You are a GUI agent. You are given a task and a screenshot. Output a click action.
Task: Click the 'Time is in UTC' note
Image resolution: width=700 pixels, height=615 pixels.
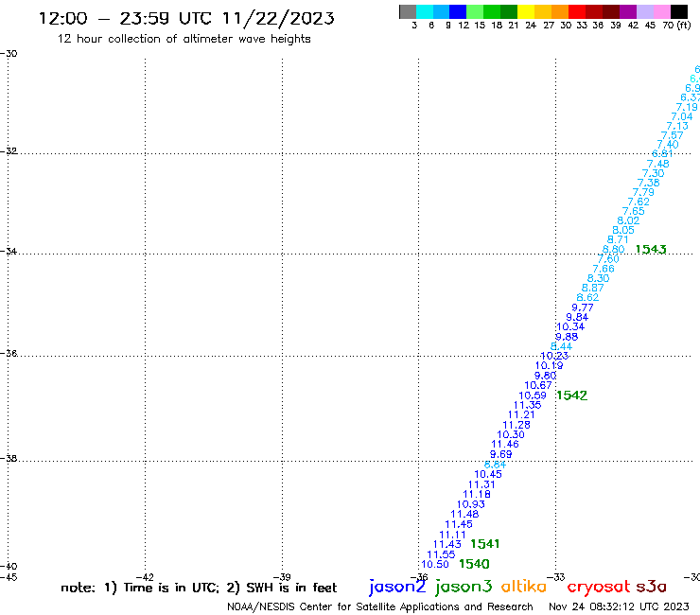coord(171,588)
